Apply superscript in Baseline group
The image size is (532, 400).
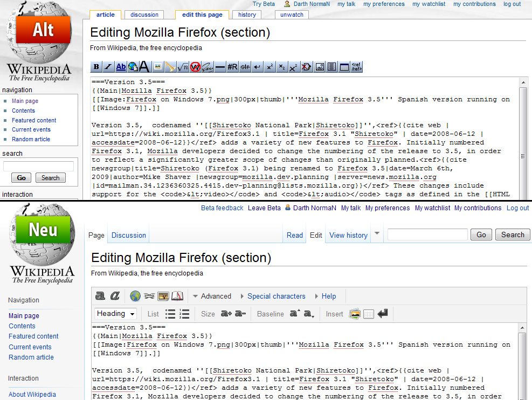click(295, 314)
